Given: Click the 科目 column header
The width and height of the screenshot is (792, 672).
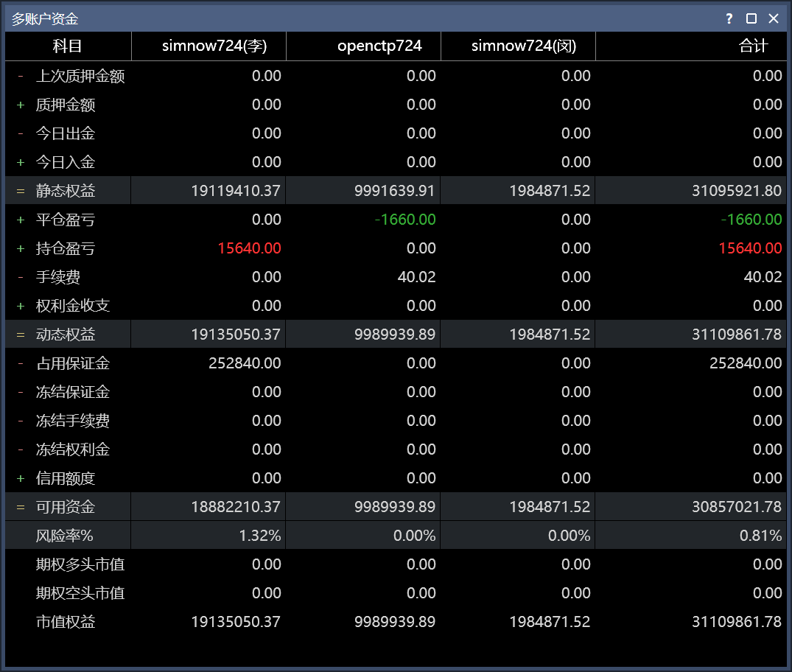Looking at the screenshot, I should pyautogui.click(x=68, y=46).
